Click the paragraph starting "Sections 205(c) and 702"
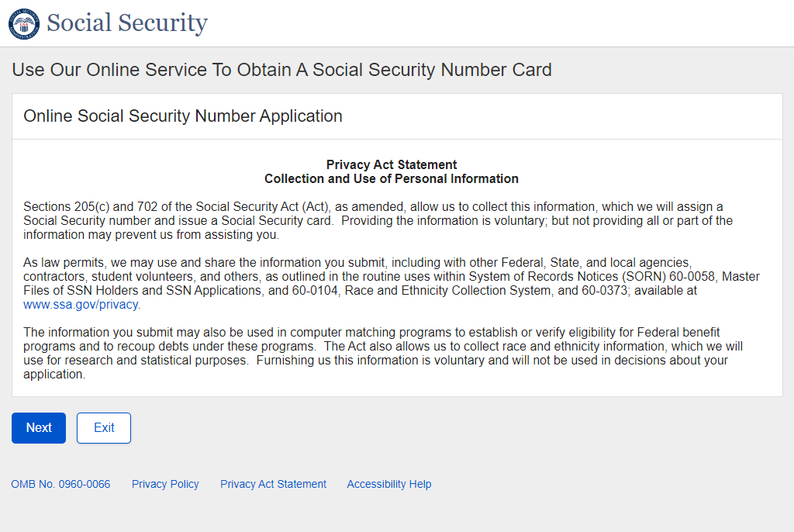Screen dimensions: 794x532 point(378,221)
